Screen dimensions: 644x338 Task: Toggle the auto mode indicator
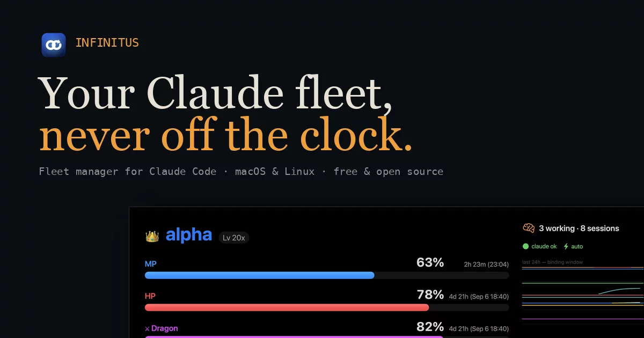(573, 246)
